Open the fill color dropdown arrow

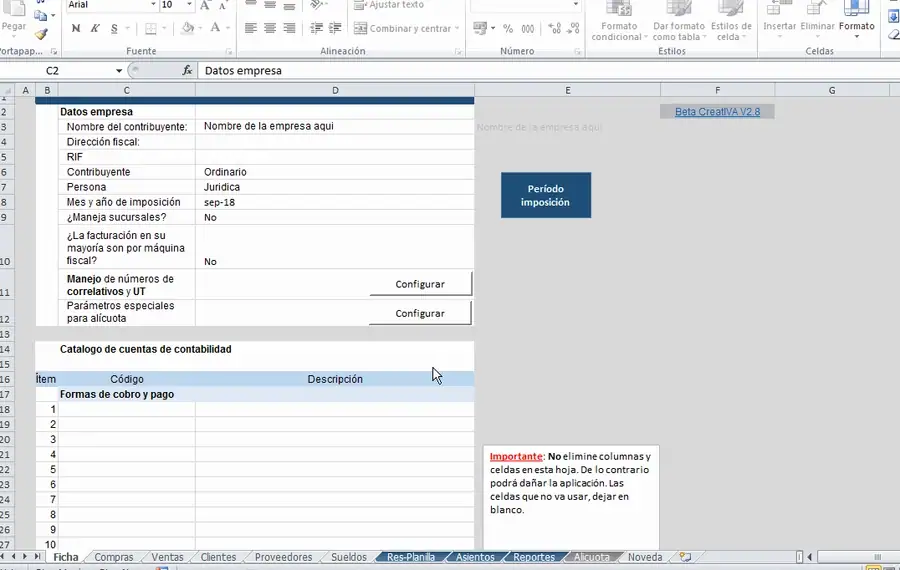(200, 28)
